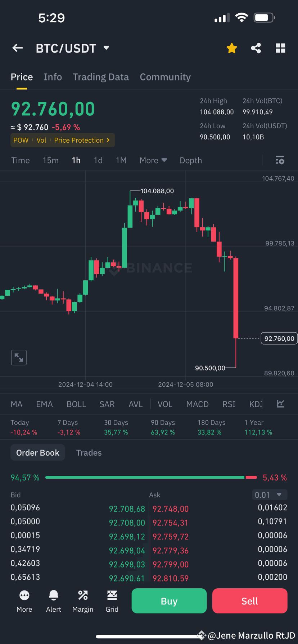Open the chart settings icon beside Depth
Screen dimensions: 298x644
coord(280,160)
